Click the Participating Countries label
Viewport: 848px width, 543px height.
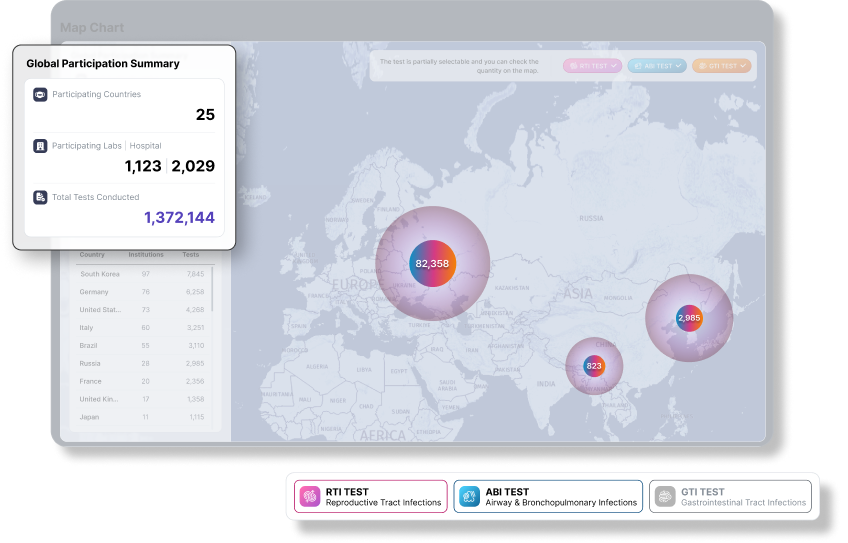tap(96, 95)
